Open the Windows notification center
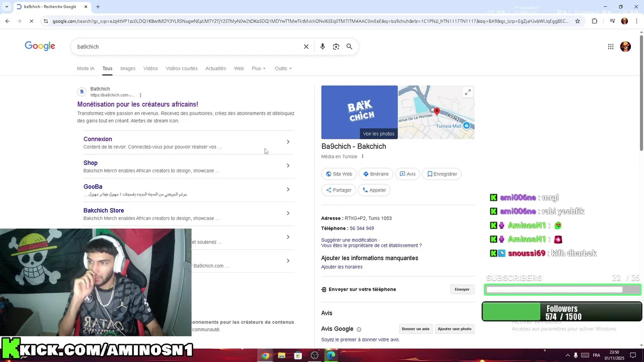 pos(633,355)
